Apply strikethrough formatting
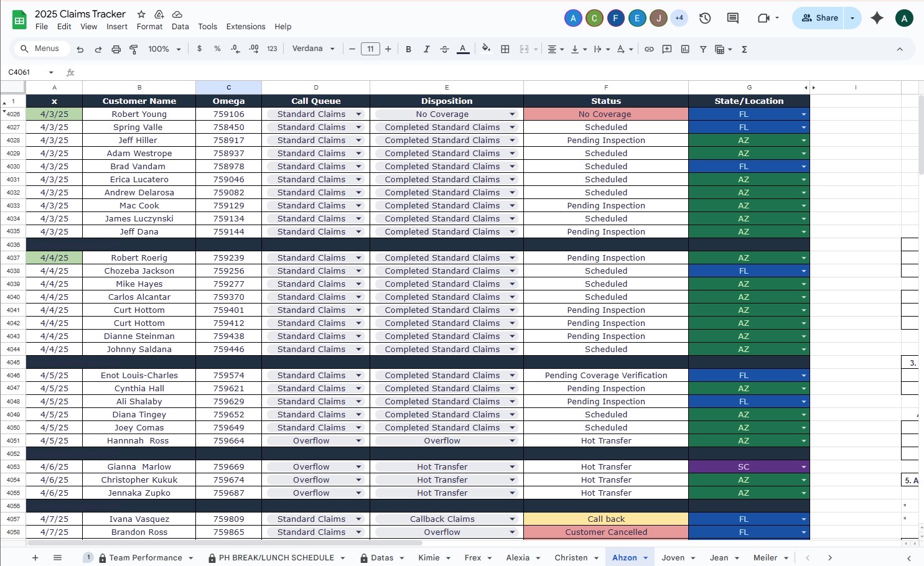This screenshot has width=924, height=566. pyautogui.click(x=444, y=49)
